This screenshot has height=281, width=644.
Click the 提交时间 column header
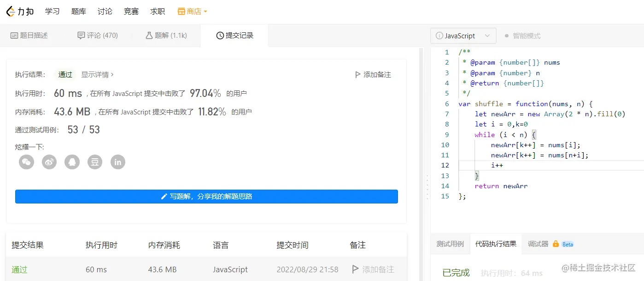click(x=292, y=245)
